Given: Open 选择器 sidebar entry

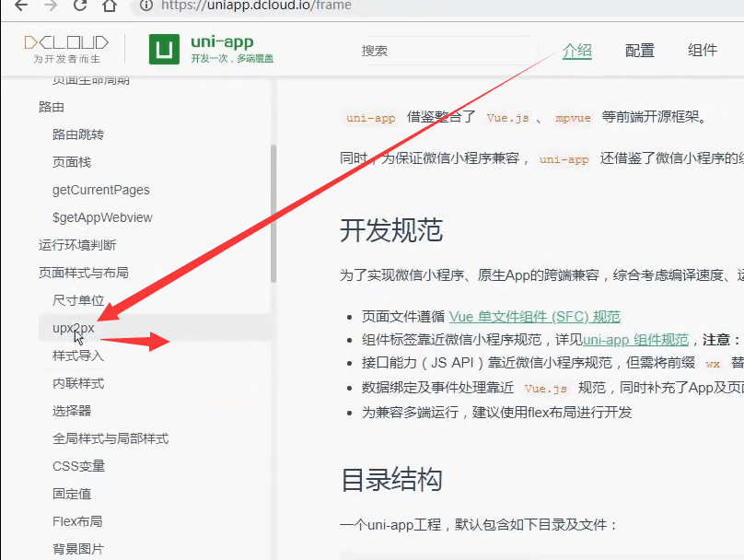Looking at the screenshot, I should (72, 411).
